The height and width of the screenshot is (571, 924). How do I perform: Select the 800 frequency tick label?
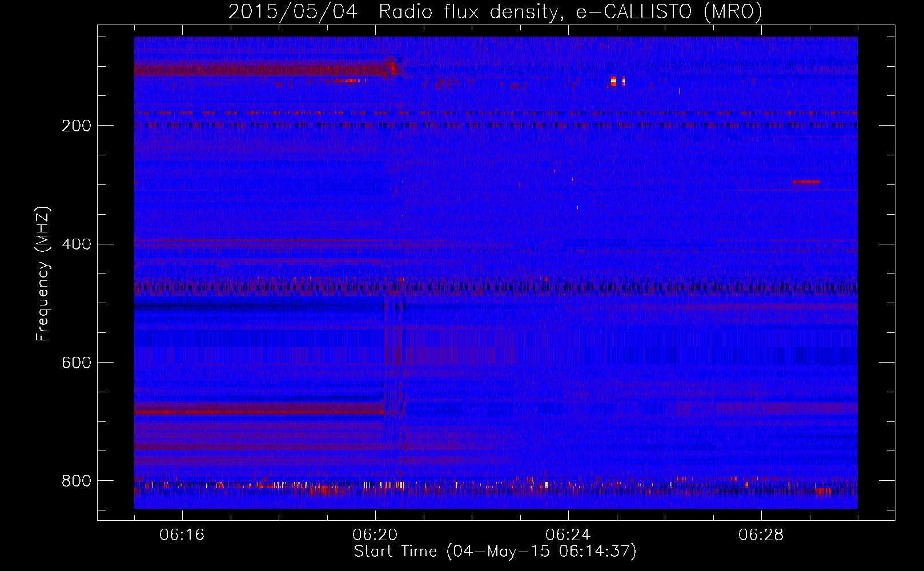tap(76, 481)
